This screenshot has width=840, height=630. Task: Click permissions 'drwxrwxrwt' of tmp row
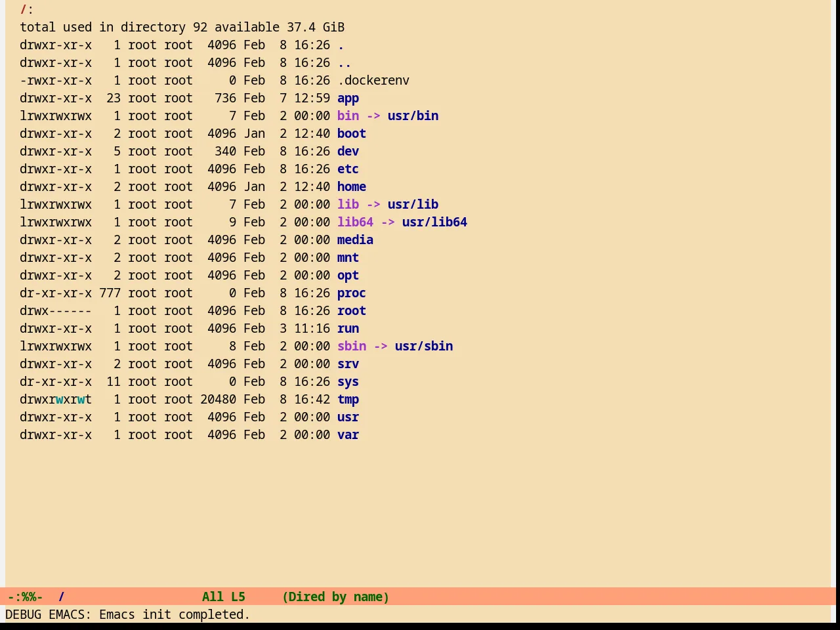(56, 400)
